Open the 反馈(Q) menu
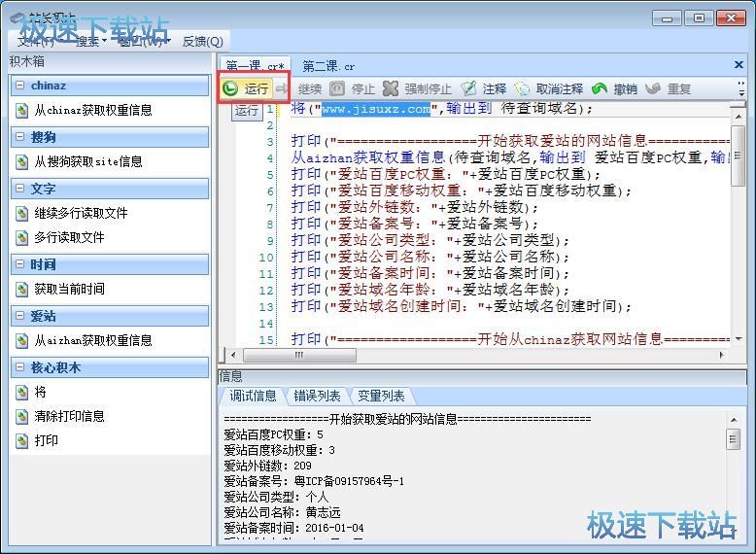 point(202,42)
